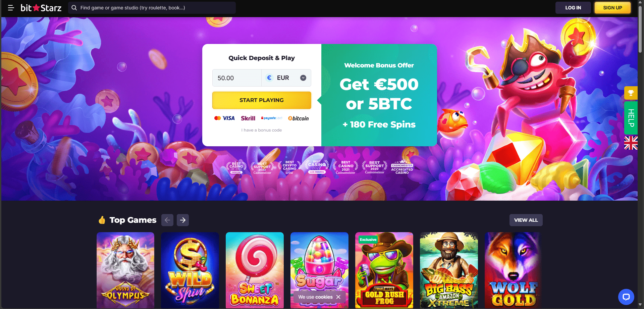Open the live chat bubble icon
Viewport: 644px width, 309px height.
626,297
